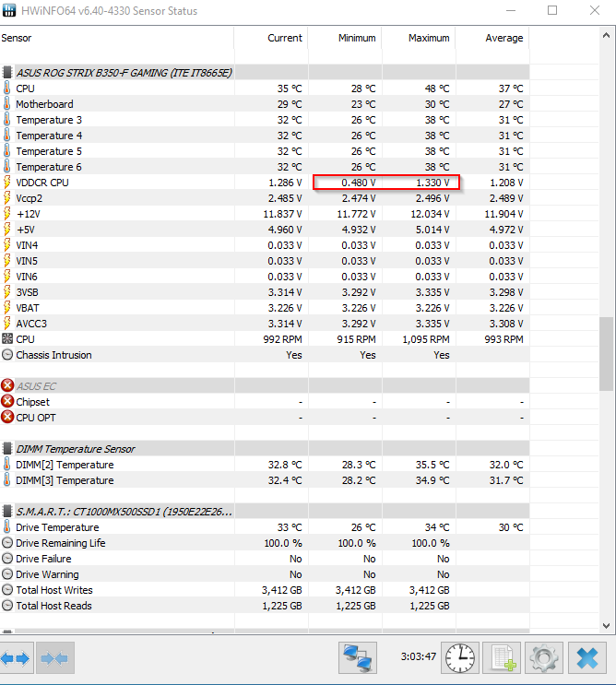The width and height of the screenshot is (616, 685).
Task: Select the Temperature 4 sensor row
Action: point(265,136)
